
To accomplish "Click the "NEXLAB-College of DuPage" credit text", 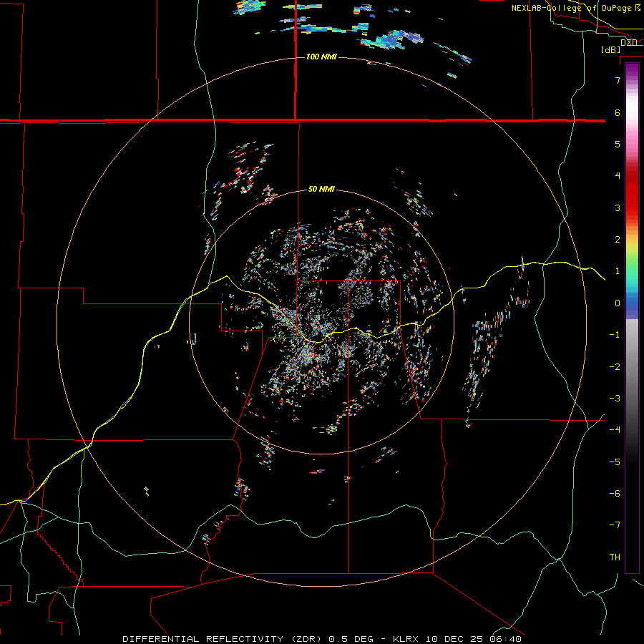I will pos(572,8).
